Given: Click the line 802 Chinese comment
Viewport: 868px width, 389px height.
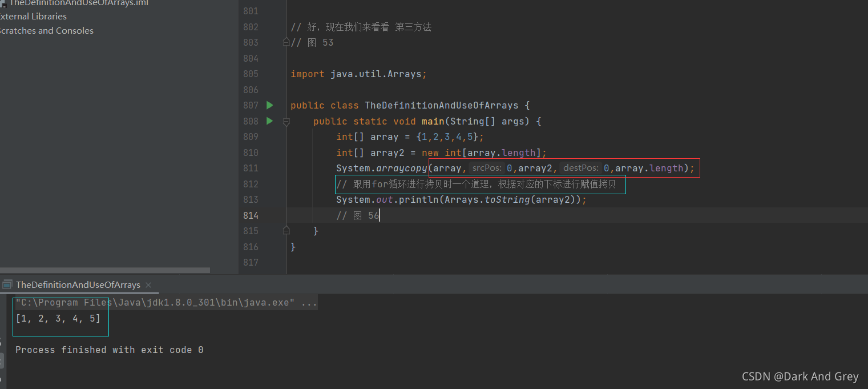Looking at the screenshot, I should [x=361, y=27].
